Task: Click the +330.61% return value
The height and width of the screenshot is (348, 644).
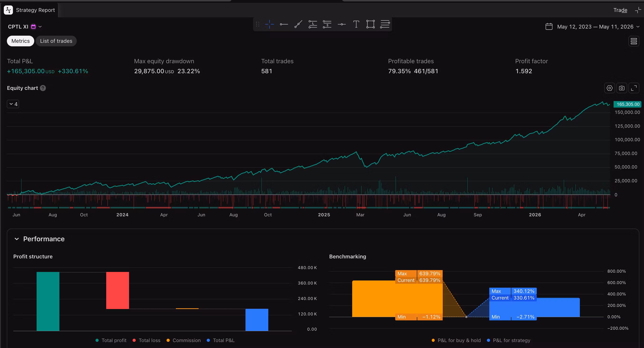Action: coord(73,71)
